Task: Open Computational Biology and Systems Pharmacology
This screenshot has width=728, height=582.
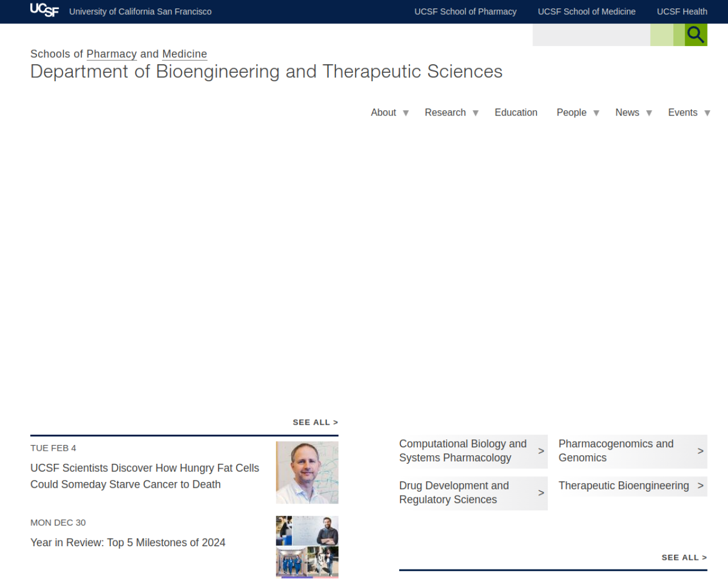Action: pos(473,451)
